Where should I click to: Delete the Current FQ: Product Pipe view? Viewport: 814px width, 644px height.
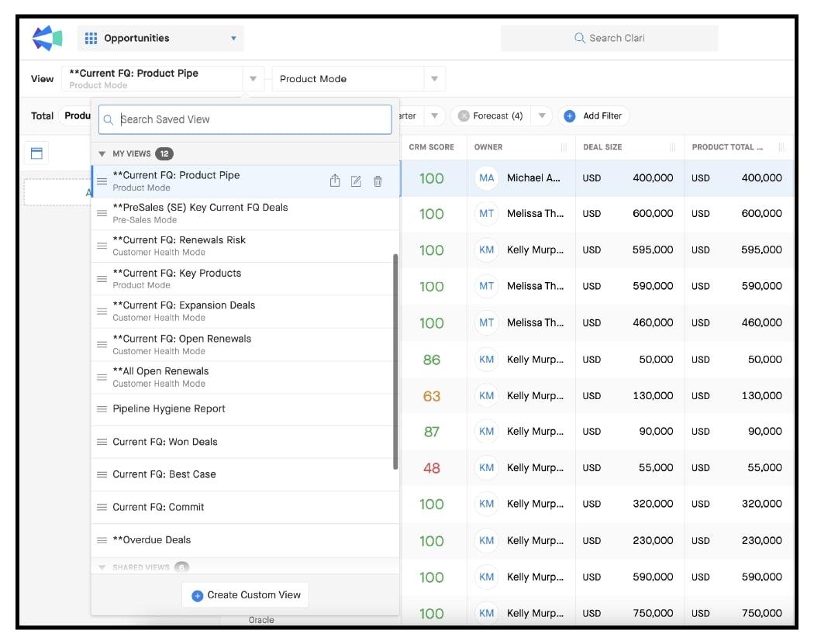378,181
